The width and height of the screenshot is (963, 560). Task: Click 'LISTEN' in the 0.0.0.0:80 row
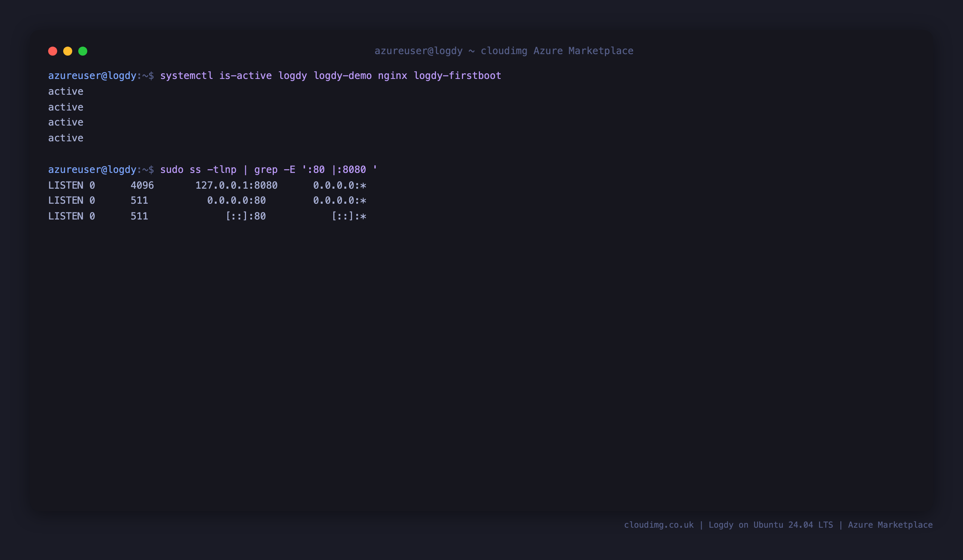(x=66, y=200)
